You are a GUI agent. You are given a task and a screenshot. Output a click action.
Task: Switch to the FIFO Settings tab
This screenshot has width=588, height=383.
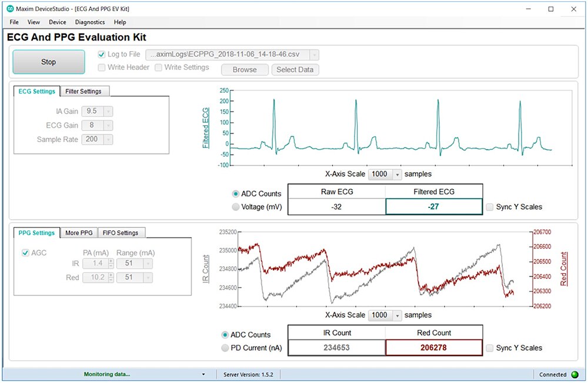[121, 233]
